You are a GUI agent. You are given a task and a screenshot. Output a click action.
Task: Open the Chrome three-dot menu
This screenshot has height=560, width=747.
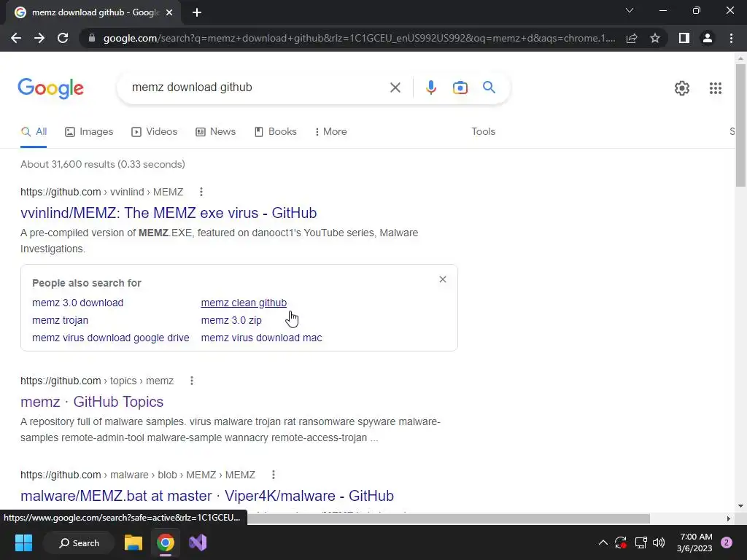[x=731, y=38]
